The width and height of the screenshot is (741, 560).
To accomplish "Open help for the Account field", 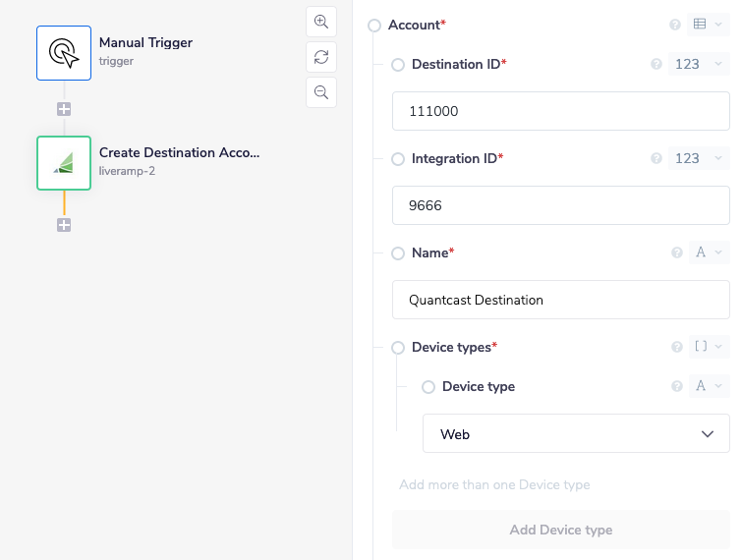I will click(675, 26).
